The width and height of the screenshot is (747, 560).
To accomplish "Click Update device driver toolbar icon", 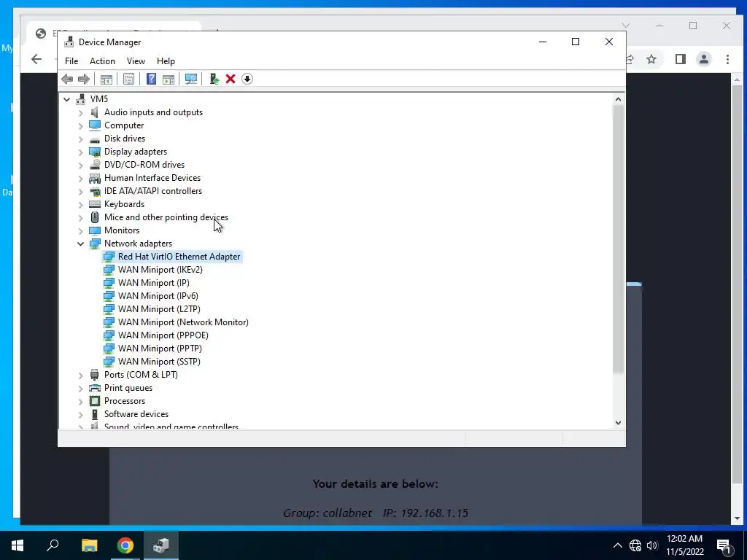I will [x=214, y=79].
